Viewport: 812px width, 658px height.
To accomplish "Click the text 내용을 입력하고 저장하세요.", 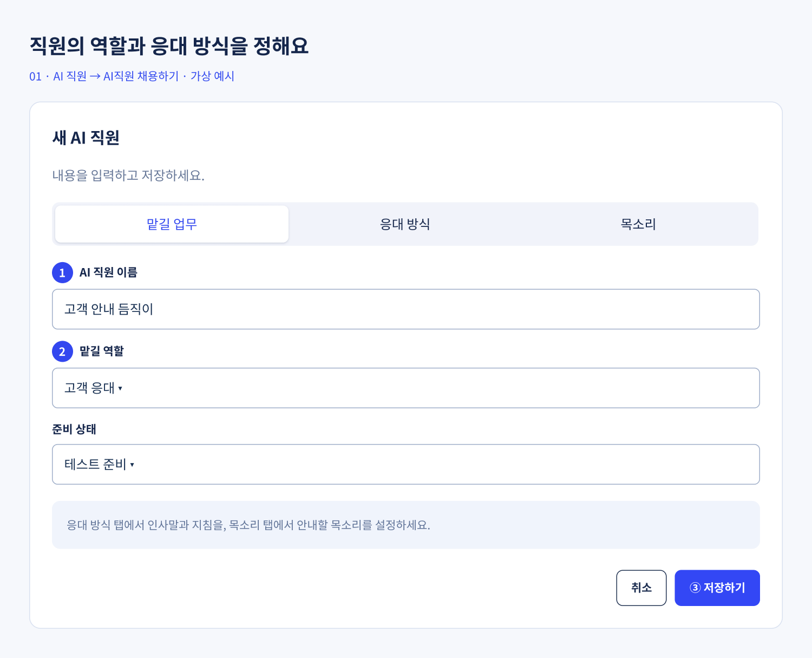I will click(x=128, y=175).
